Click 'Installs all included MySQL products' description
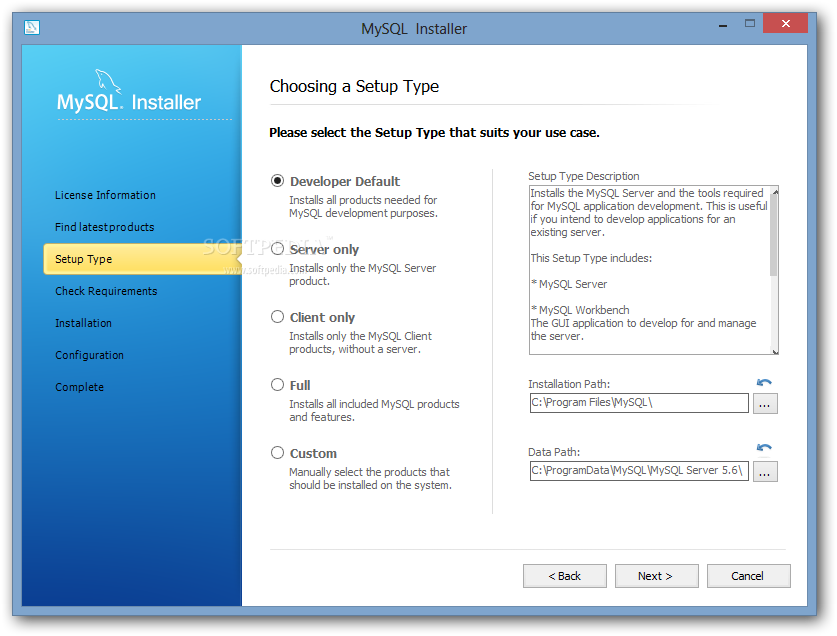The image size is (837, 636). point(374,404)
